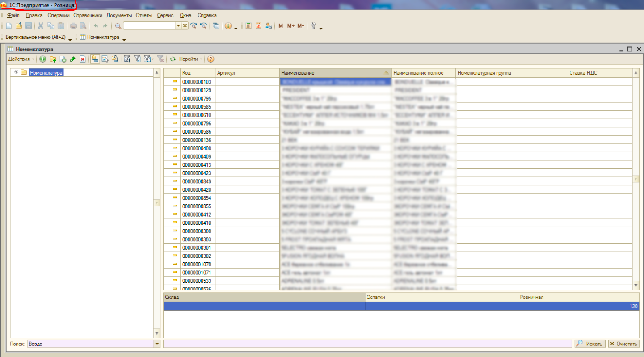Open the Справочники menu

click(x=88, y=15)
